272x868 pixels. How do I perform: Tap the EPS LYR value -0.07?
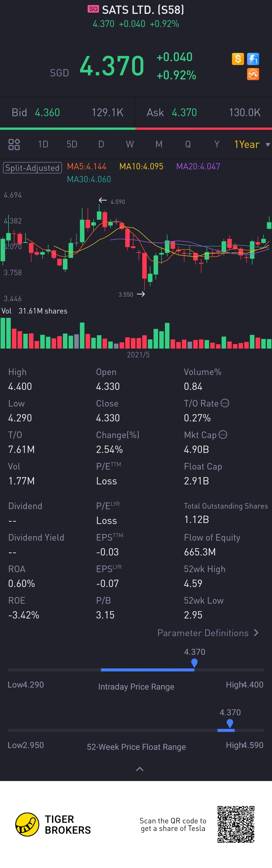pyautogui.click(x=107, y=584)
